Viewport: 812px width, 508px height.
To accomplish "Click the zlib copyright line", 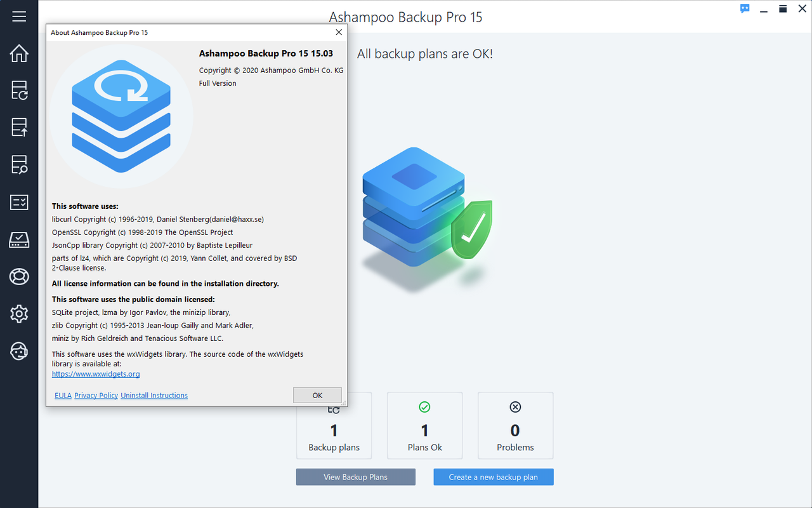I will (x=152, y=325).
